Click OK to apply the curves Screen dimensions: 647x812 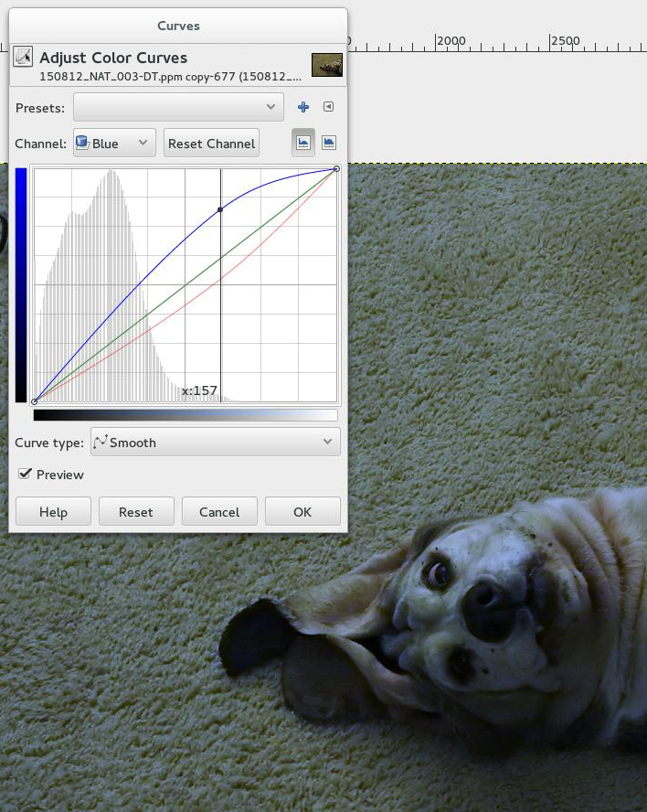(x=302, y=512)
